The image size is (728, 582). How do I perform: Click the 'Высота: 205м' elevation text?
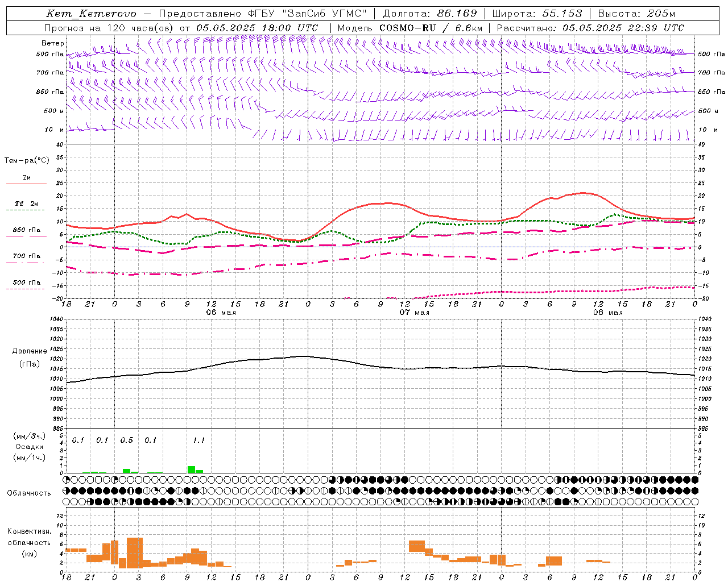636,14
